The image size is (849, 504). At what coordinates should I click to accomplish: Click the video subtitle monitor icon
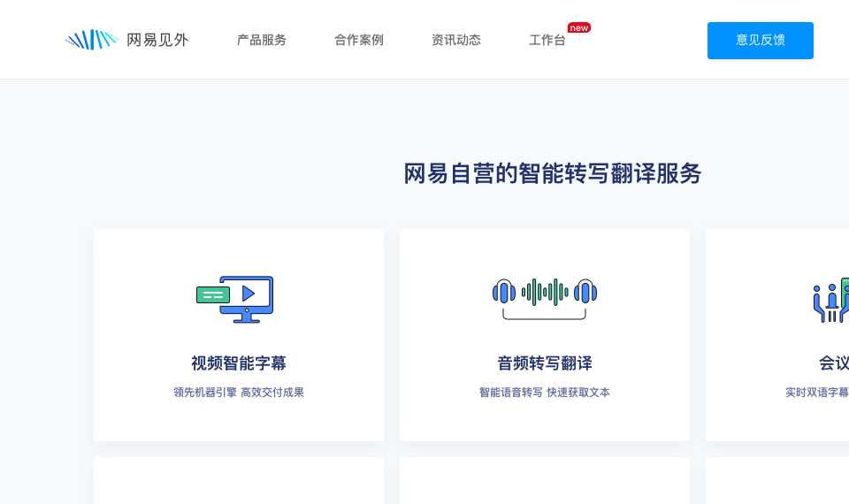[235, 300]
